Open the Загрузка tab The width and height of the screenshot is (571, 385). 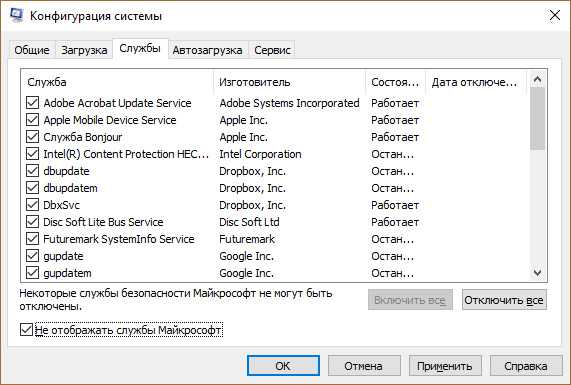coord(84,50)
